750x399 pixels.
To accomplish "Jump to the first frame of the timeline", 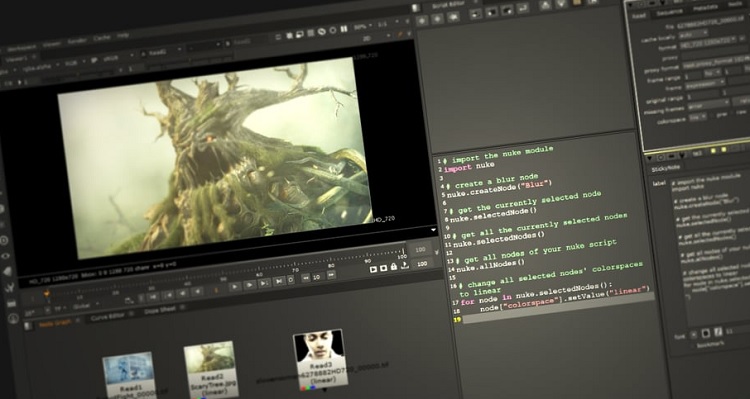I will point(153,297).
